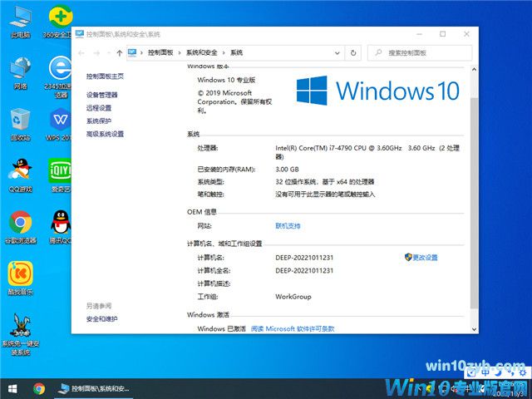Screen dimensions: 532x399
Task: Select the Control Panel System taskbar button
Action: coord(94,388)
